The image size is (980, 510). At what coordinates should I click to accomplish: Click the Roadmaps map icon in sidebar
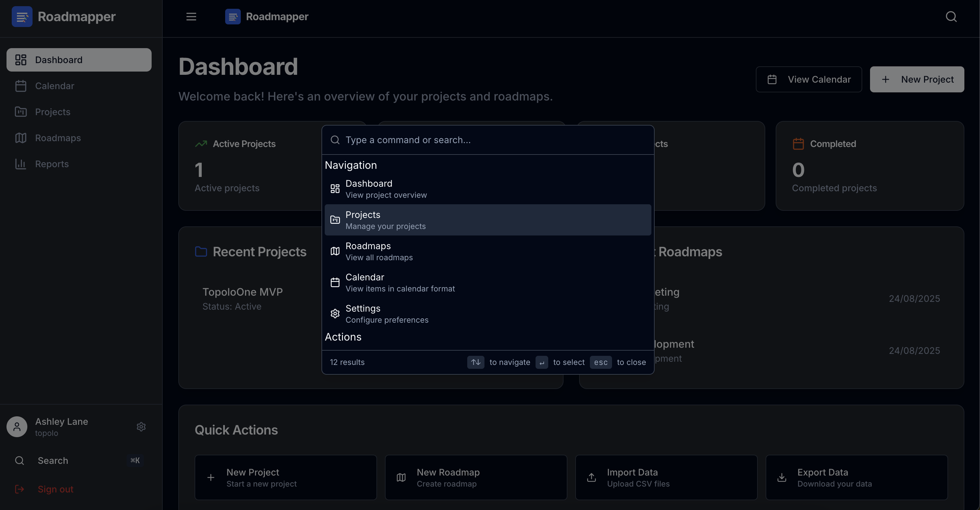click(20, 138)
